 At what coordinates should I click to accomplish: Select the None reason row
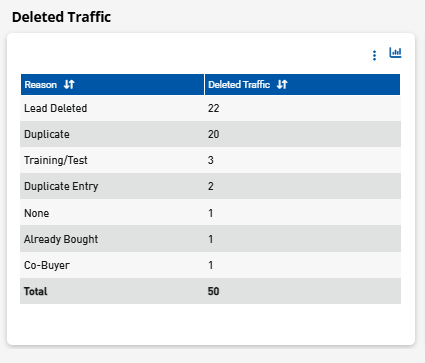click(x=210, y=213)
